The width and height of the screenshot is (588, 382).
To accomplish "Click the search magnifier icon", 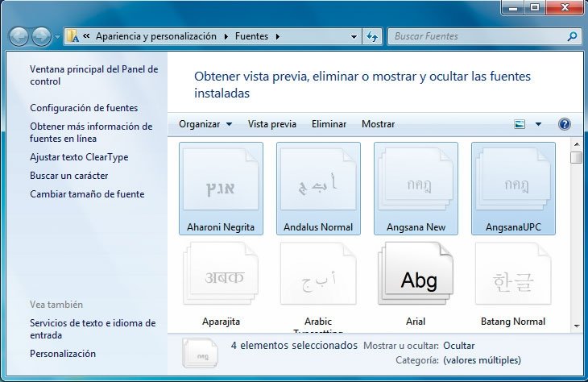I will (572, 36).
